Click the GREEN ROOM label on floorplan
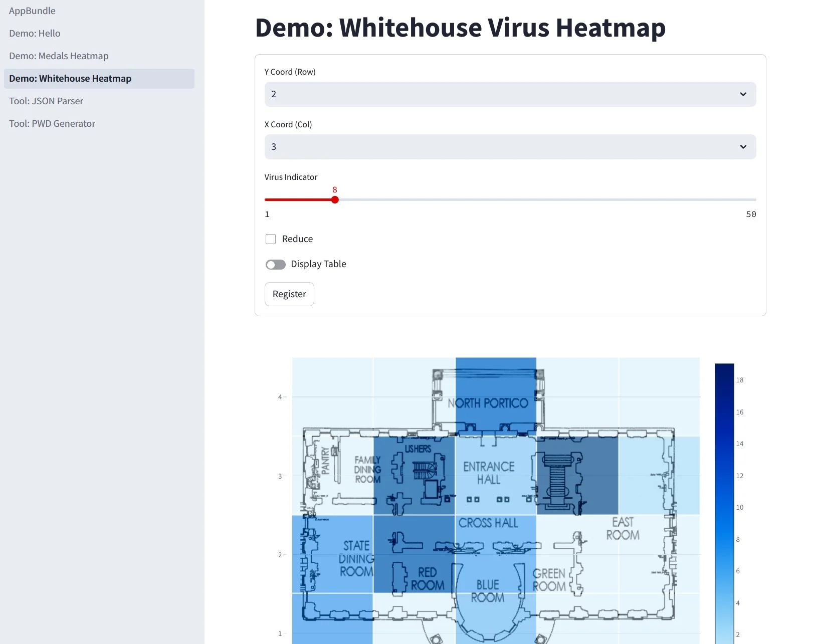Image resolution: width=813 pixels, height=644 pixels. 549,580
